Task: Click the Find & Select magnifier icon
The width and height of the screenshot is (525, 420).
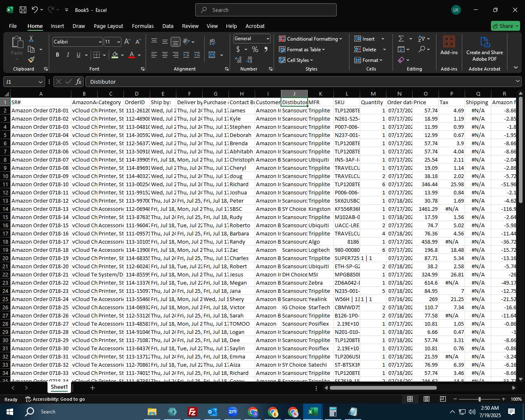Action: pyautogui.click(x=422, y=49)
